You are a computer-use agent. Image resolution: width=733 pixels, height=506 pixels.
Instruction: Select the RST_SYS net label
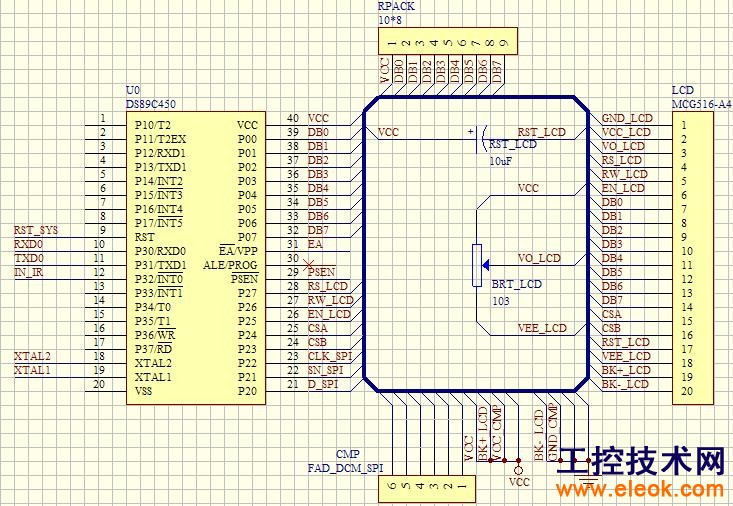tap(36, 230)
